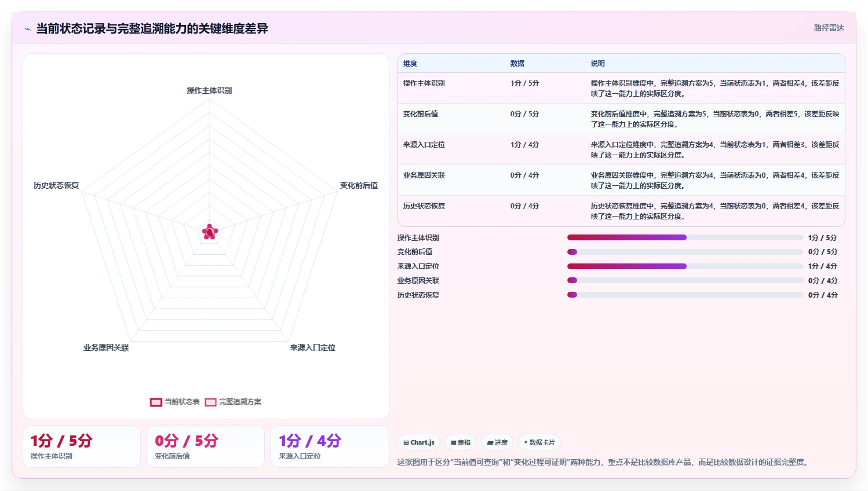Click the 来源入口定位 radar axis label
868x491 pixels.
point(313,347)
